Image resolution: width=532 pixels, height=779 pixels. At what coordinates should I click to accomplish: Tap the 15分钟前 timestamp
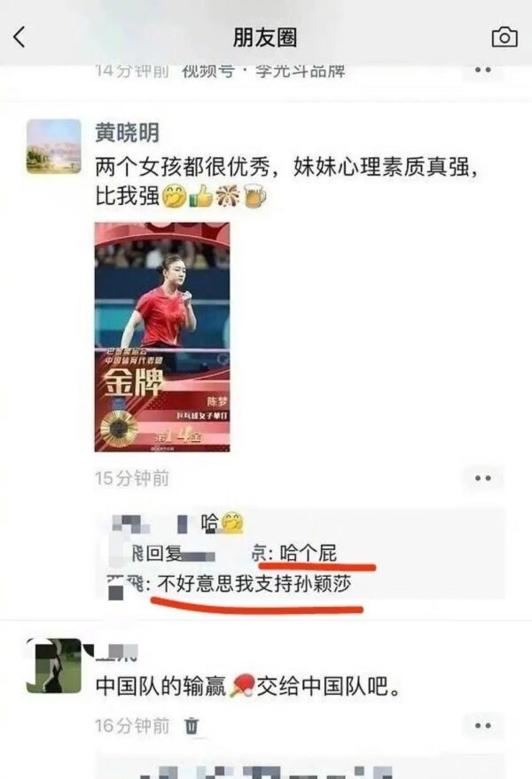pos(132,478)
